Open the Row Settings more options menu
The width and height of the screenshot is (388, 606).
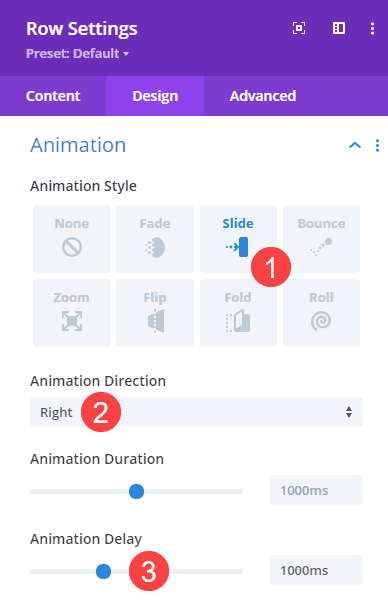point(372,28)
